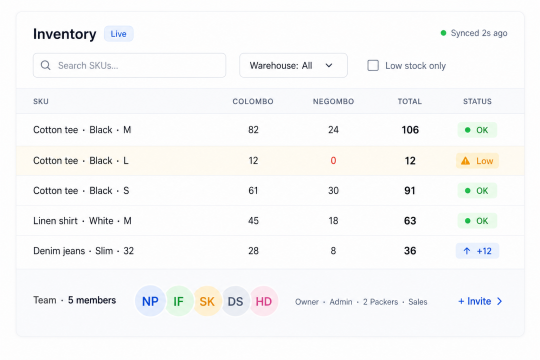Click the red 0 Negombo value
Screen dimensions: 540x360
click(x=333, y=161)
